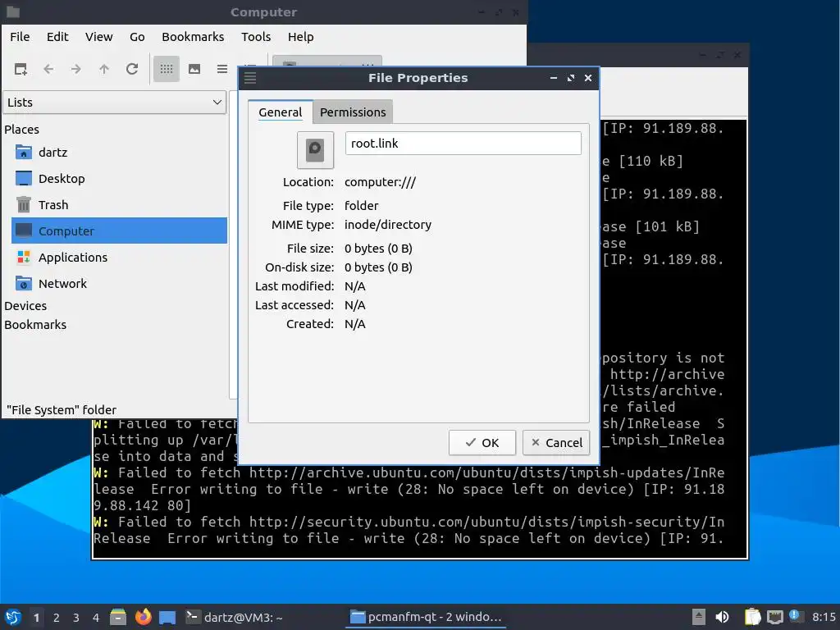The height and width of the screenshot is (630, 840).
Task: Open the Bookmarks menu
Action: tap(193, 37)
